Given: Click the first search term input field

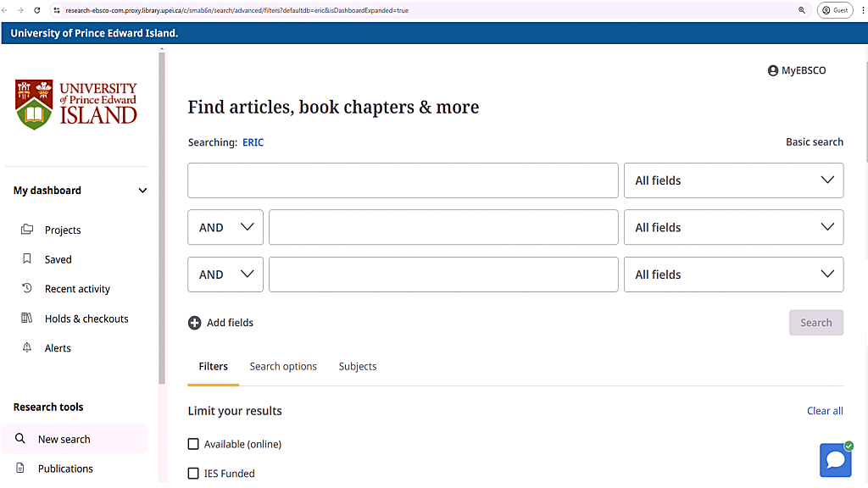Looking at the screenshot, I should [x=403, y=180].
